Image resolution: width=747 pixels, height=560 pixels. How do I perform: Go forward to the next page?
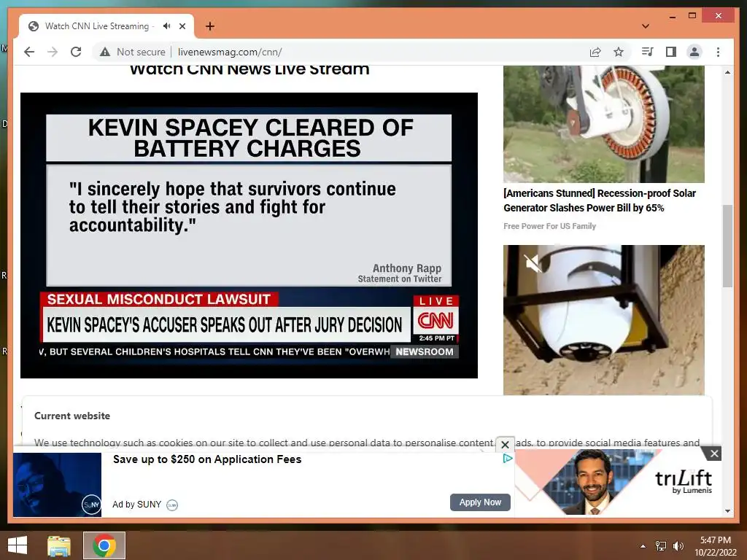[x=53, y=52]
